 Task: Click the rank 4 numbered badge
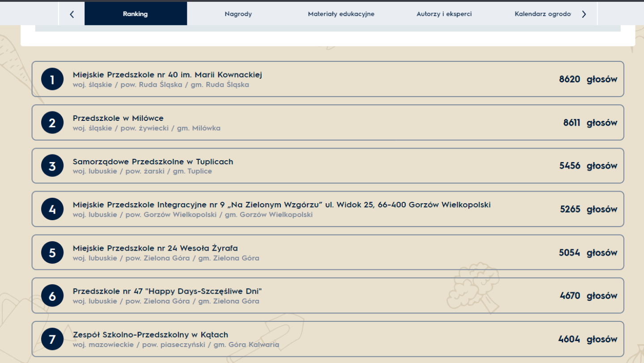point(52,209)
